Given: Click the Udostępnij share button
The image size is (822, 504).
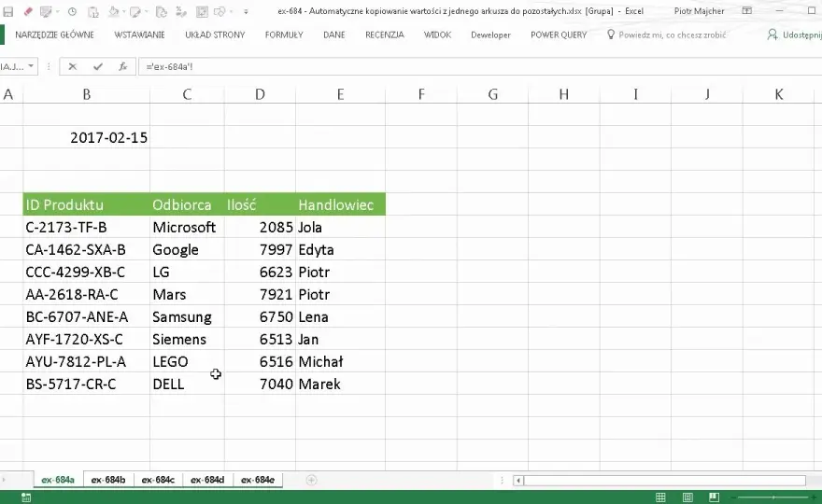Looking at the screenshot, I should [794, 35].
